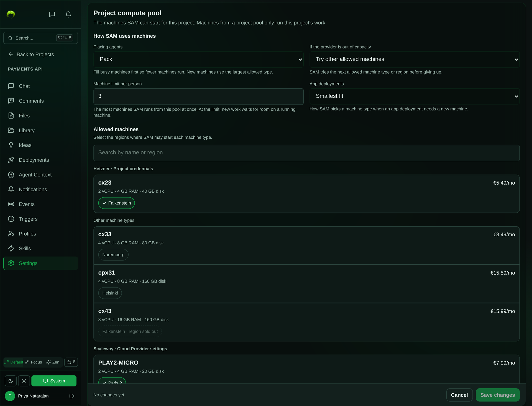Open the out of capacity dropdown
This screenshot has height=406, width=532.
pos(415,59)
